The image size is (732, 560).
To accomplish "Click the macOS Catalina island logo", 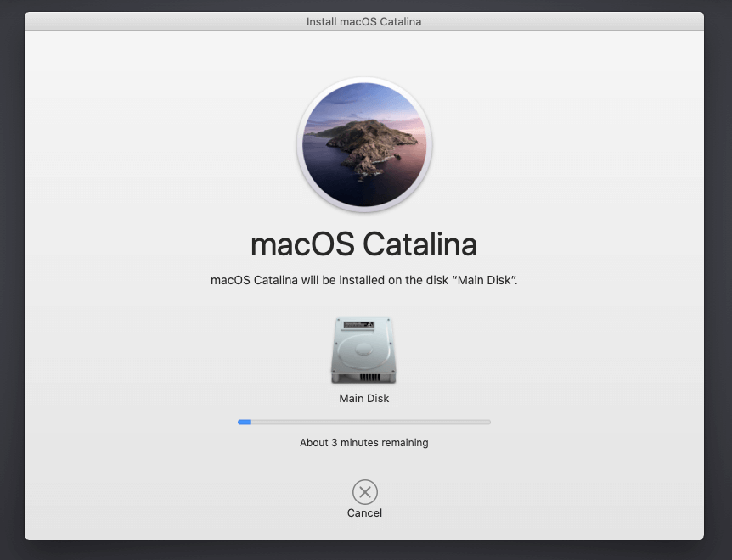I will click(364, 145).
